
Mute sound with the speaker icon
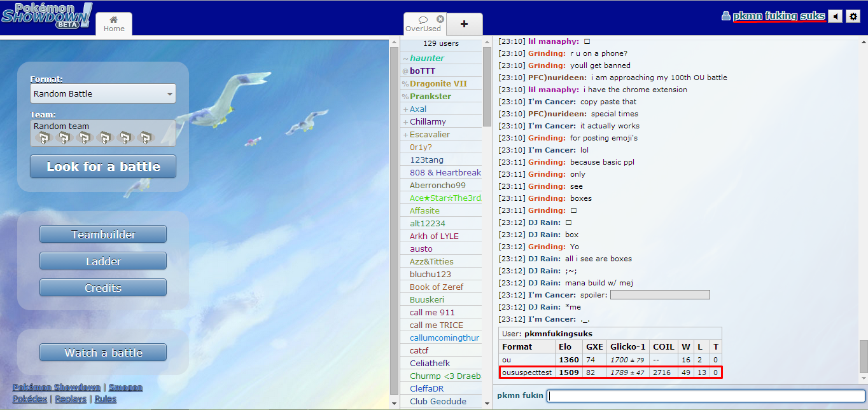pos(835,17)
